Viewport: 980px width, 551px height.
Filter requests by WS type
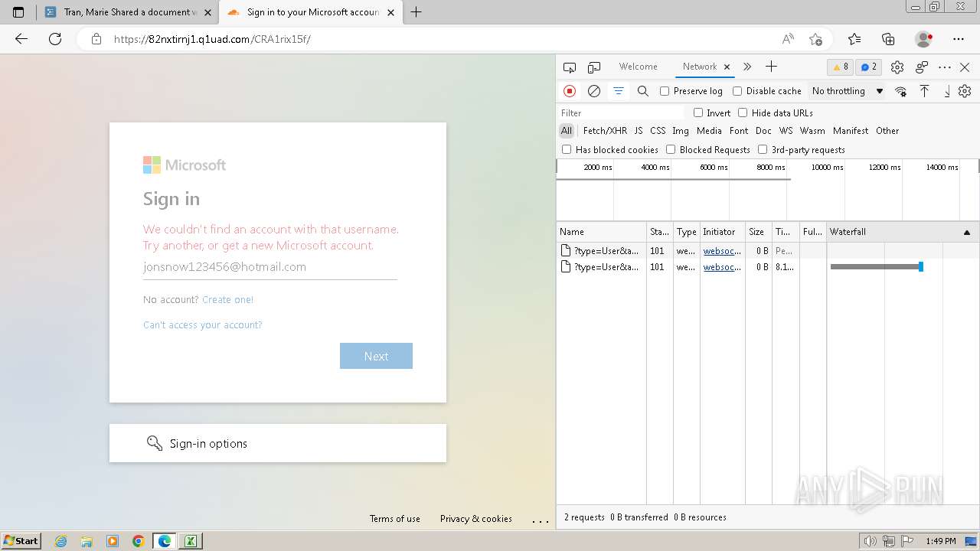(x=786, y=131)
